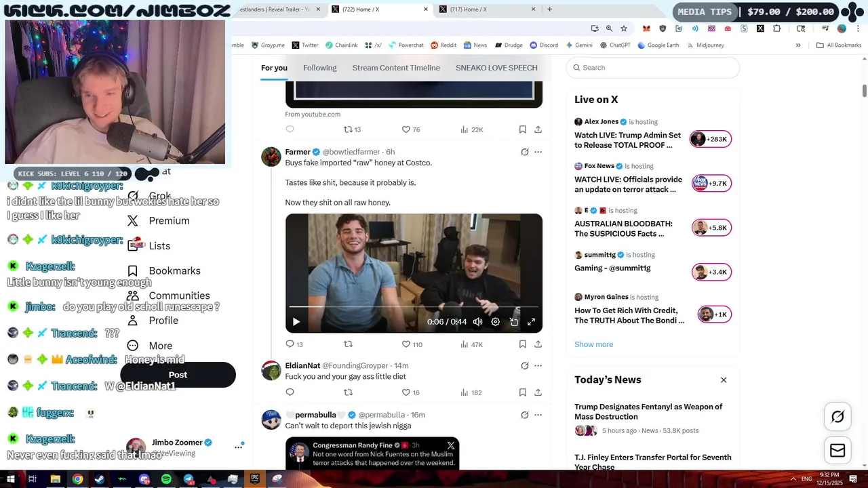Open Alex Jones live stream listing
Image resolution: width=868 pixels, height=488 pixels.
tap(652, 134)
